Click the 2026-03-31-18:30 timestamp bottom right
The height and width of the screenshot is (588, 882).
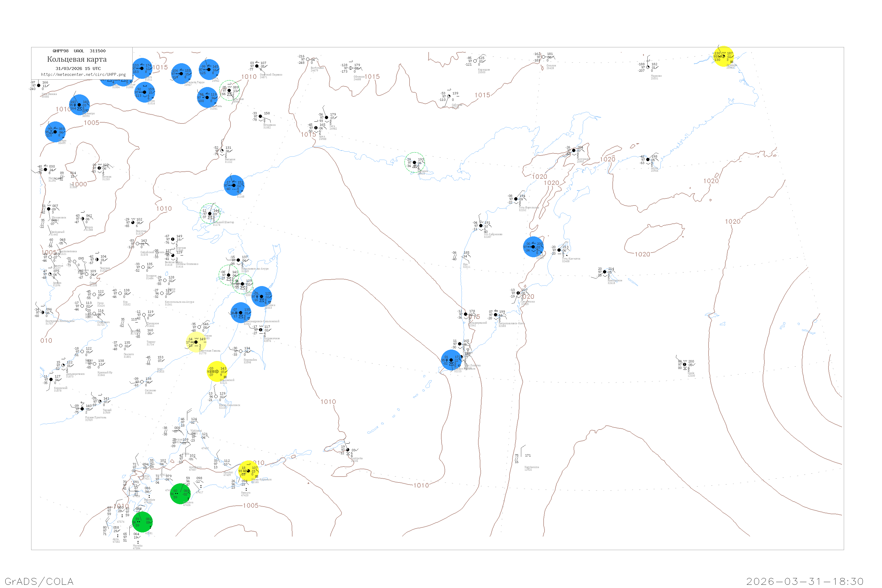point(805,581)
